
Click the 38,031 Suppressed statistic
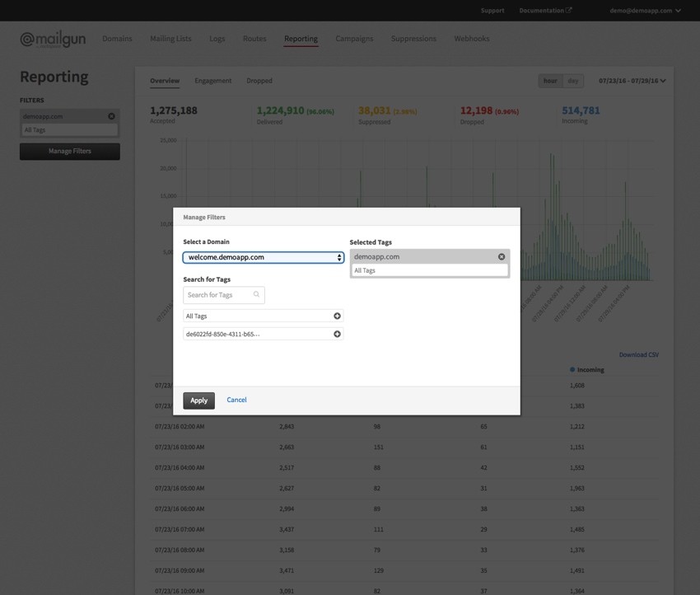coord(388,115)
